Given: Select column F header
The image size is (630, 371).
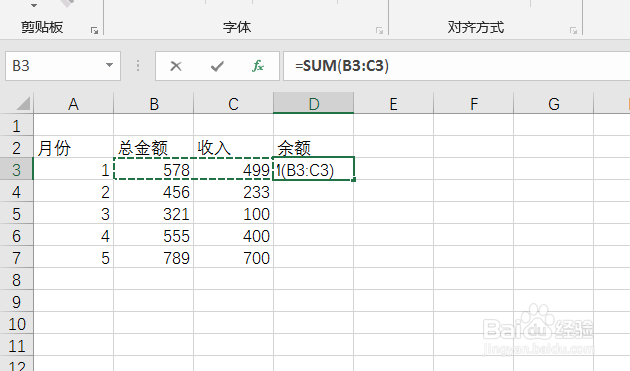Looking at the screenshot, I should (473, 104).
